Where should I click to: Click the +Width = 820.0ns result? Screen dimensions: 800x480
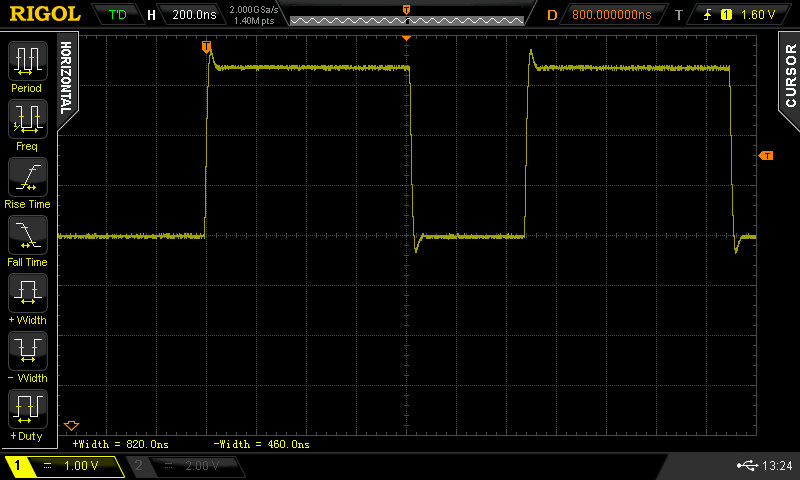click(120, 443)
